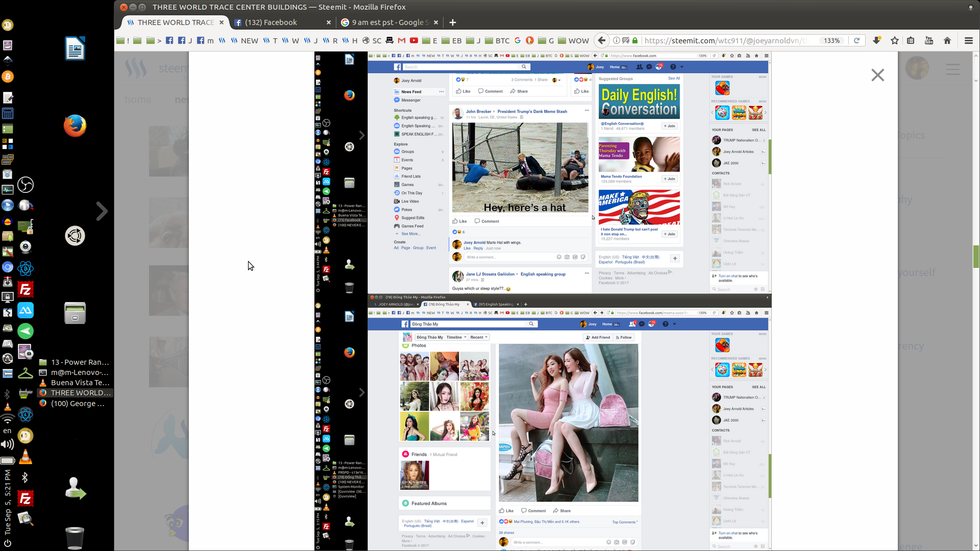Reload the current steemit page
980x551 pixels.
[x=857, y=41]
